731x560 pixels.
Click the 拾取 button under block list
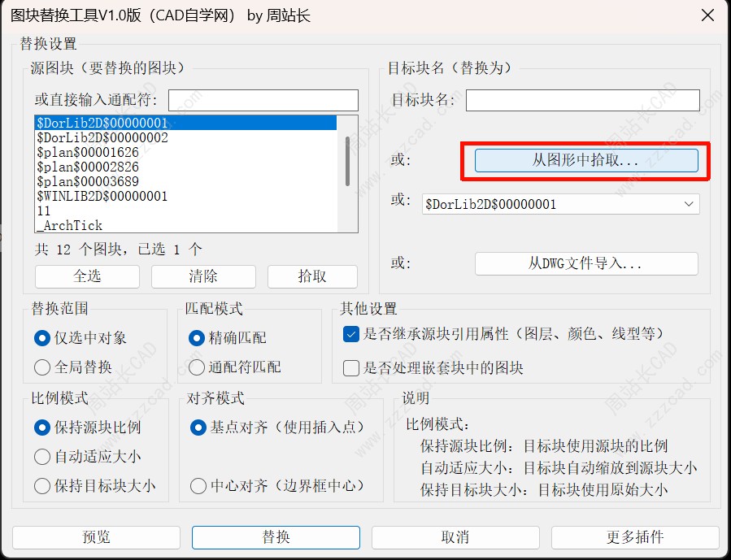coord(312,276)
